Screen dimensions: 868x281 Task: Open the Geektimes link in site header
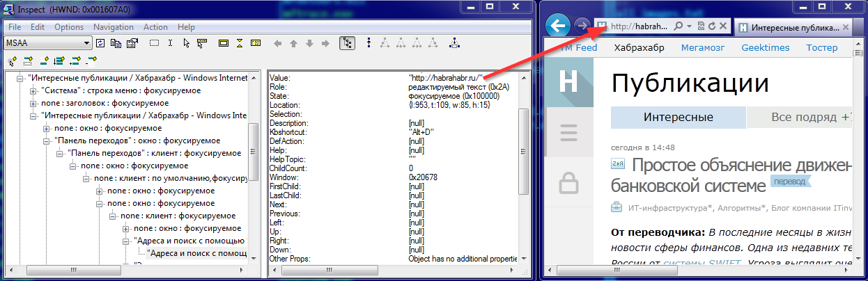(765, 47)
